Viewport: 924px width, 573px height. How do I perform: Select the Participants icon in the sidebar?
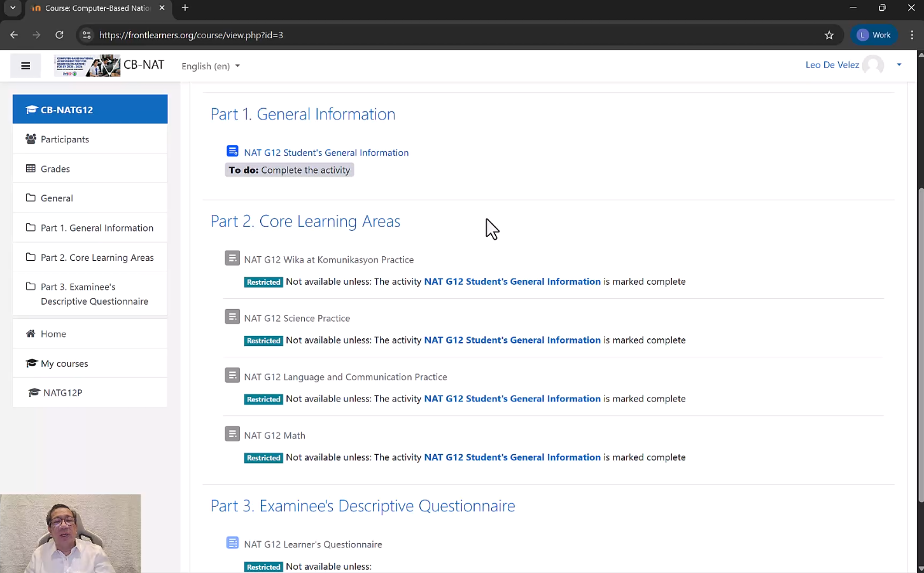(x=30, y=139)
